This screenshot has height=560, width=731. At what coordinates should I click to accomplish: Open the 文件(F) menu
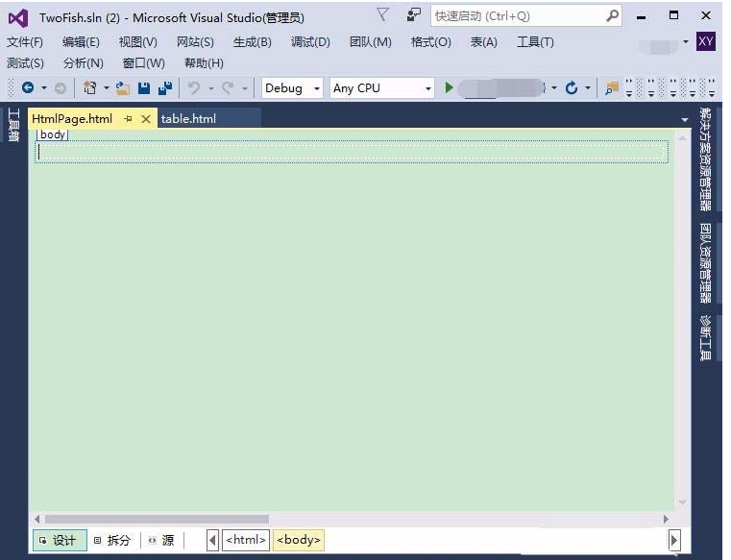tap(25, 42)
